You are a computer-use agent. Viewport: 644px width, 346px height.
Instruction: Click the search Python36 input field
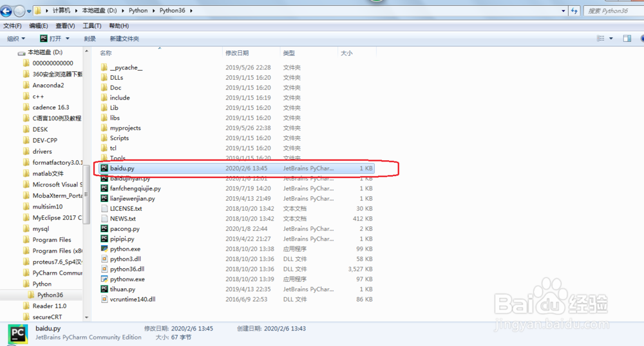[x=614, y=11]
